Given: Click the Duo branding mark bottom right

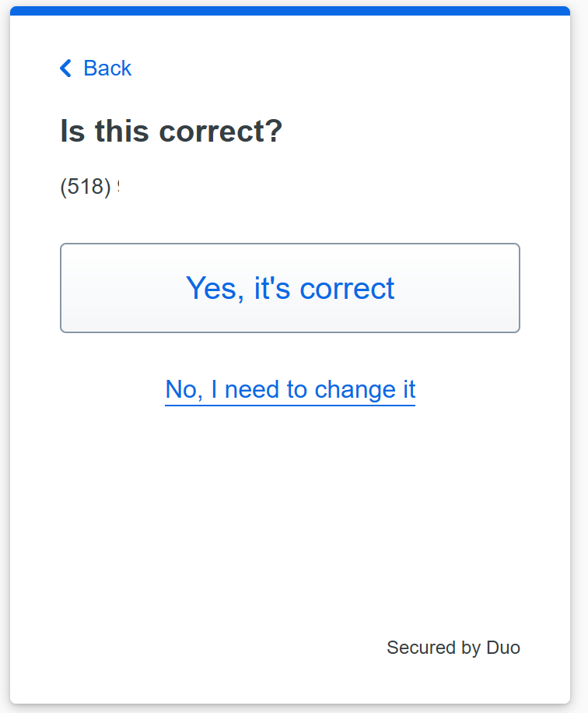Looking at the screenshot, I should pyautogui.click(x=453, y=647).
